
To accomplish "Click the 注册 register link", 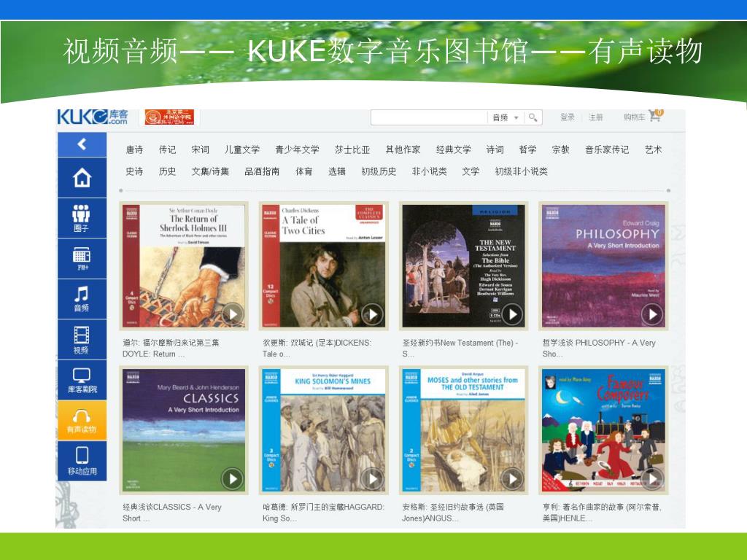I will 595,117.
